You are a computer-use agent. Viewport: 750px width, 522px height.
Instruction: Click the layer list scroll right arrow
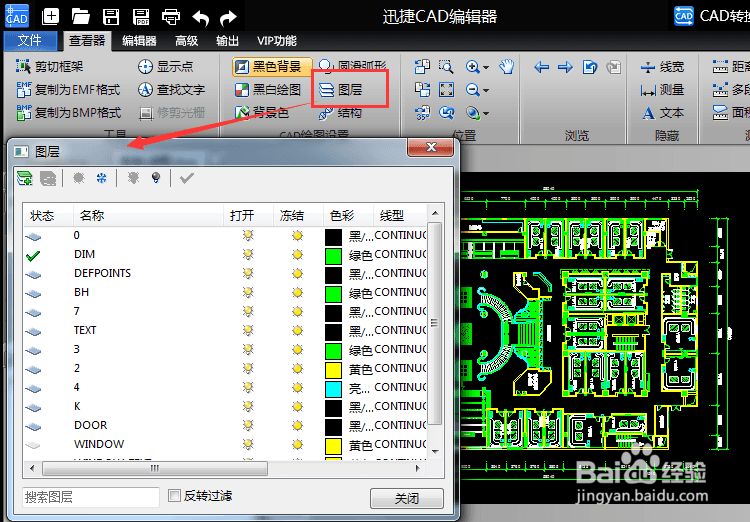click(418, 468)
